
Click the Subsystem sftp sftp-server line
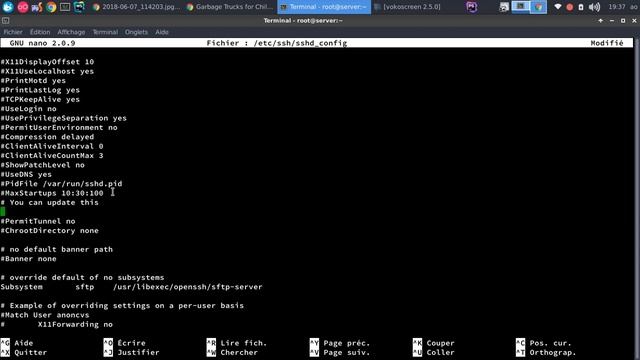click(x=131, y=287)
